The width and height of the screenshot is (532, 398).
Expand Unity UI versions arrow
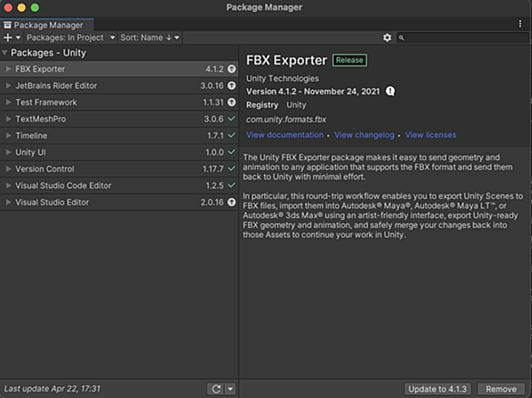[8, 152]
